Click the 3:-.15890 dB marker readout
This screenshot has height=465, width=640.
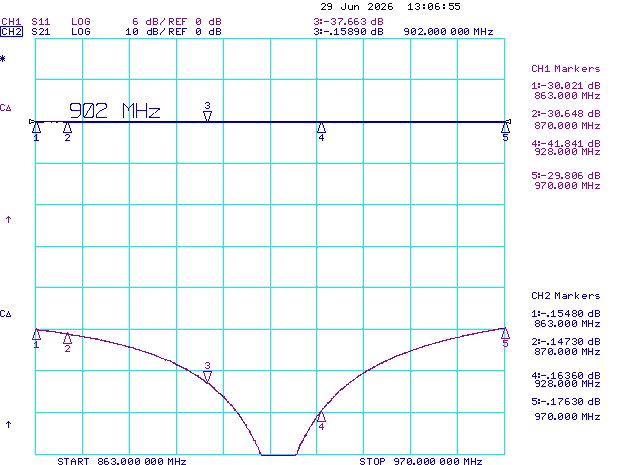349,32
